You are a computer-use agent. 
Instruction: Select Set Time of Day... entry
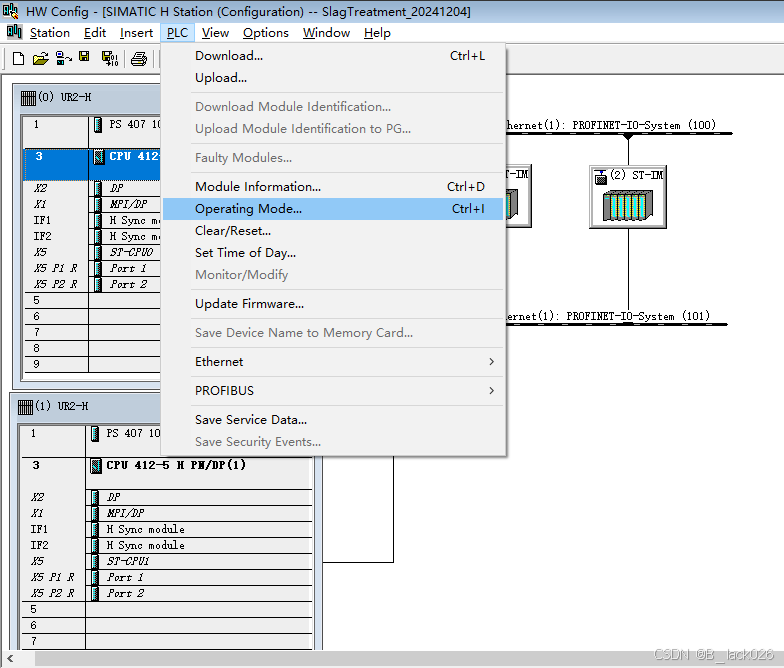(332, 252)
